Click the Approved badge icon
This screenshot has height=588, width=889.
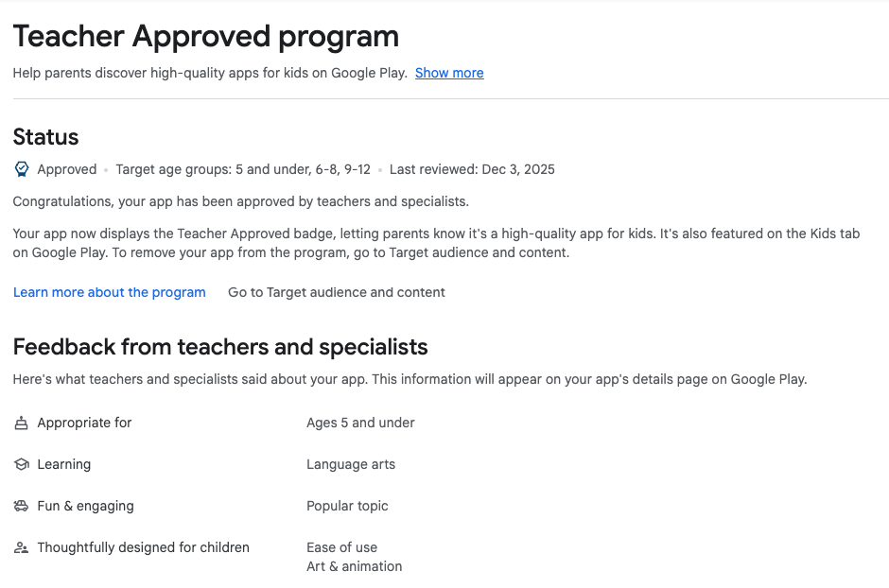22,170
